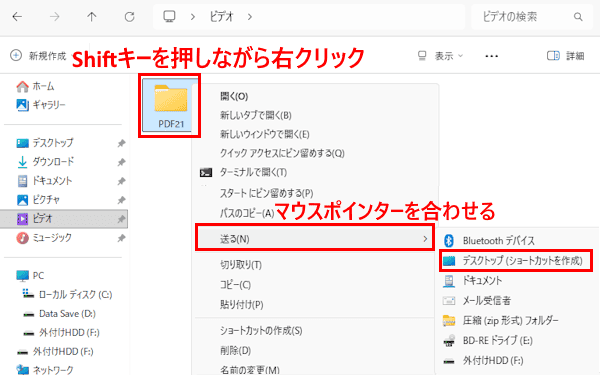Choose コピー(C) from context menu
600x375 pixels.
click(x=235, y=285)
